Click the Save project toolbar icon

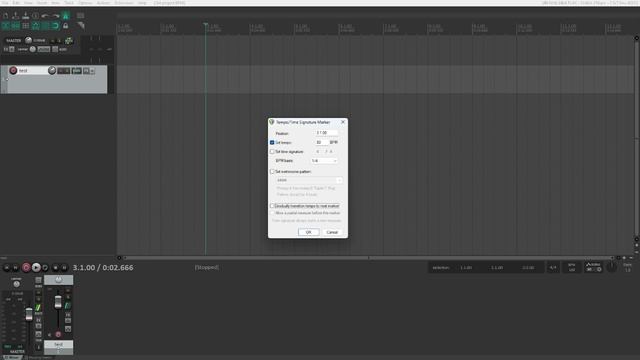[x=25, y=16]
